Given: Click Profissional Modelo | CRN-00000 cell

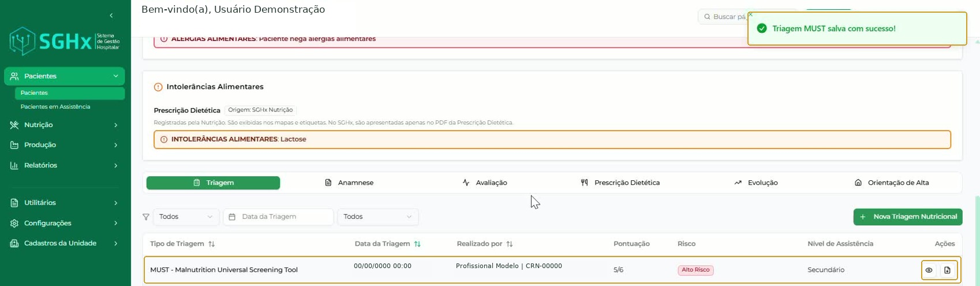Looking at the screenshot, I should pos(509,266).
